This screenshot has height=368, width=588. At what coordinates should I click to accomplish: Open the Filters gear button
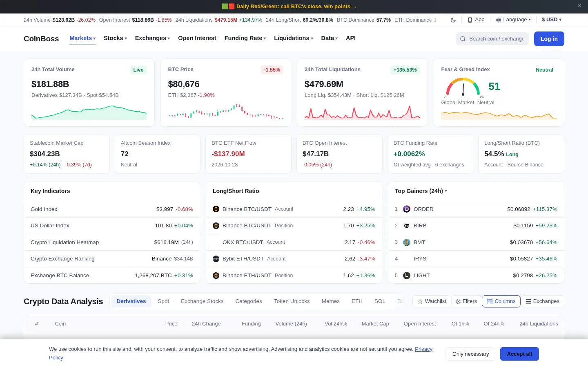(x=466, y=301)
